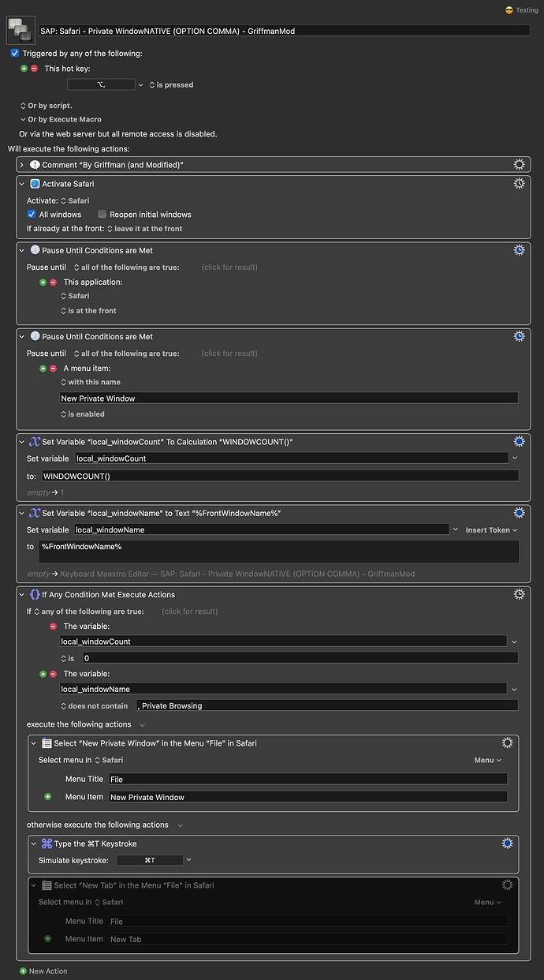Viewport: 544px width, 980px height.
Task: Remove the This application condition
Action: tap(54, 282)
